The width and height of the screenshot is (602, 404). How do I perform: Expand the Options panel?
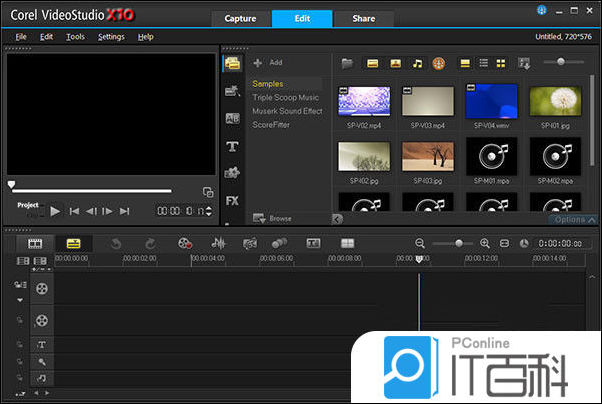pos(571,219)
